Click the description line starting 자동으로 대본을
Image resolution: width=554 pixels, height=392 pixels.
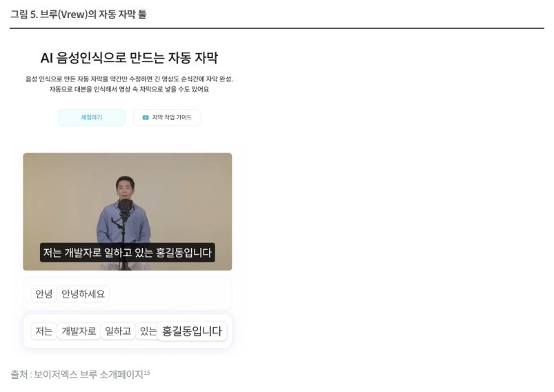point(129,89)
